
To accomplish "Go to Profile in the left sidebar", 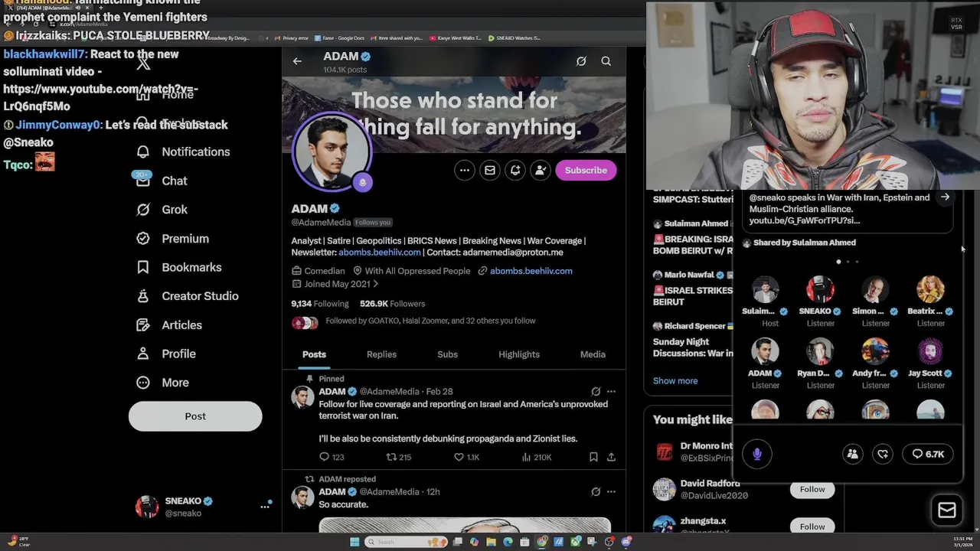I will click(x=166, y=354).
